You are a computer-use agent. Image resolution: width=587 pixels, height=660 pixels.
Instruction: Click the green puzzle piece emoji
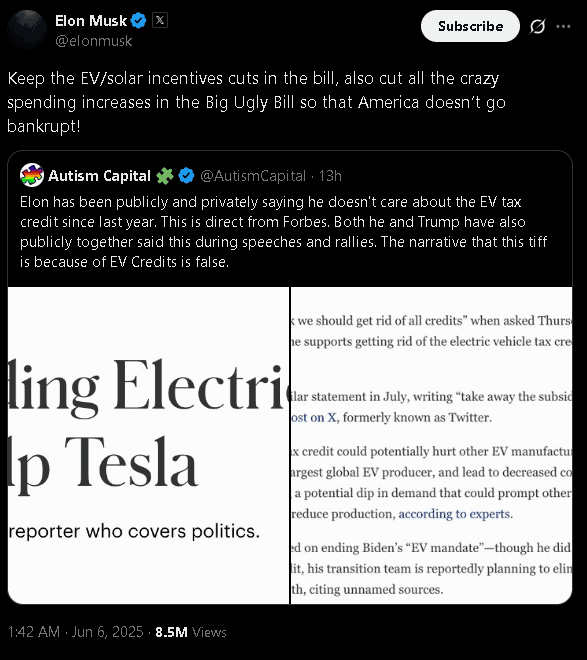click(165, 176)
